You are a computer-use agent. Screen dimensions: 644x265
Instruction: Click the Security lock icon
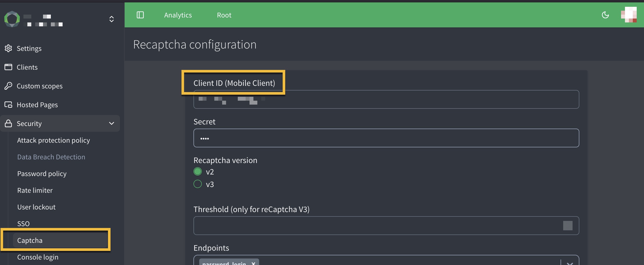pos(8,123)
